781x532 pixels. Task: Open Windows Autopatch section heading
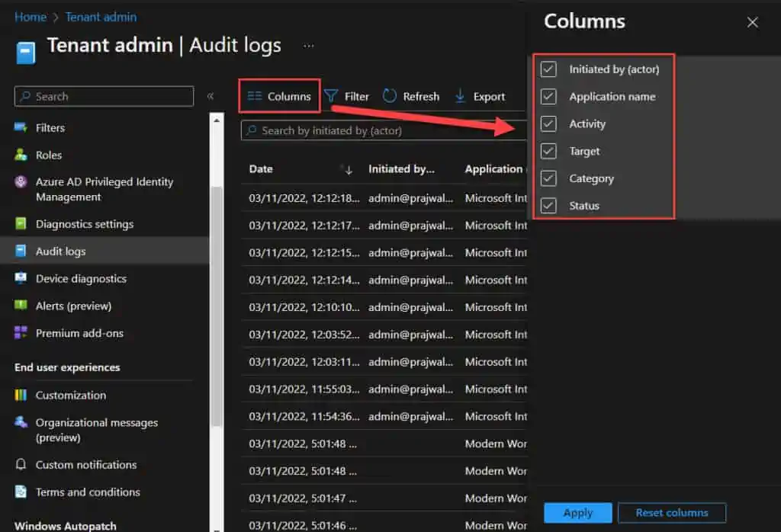66,526
